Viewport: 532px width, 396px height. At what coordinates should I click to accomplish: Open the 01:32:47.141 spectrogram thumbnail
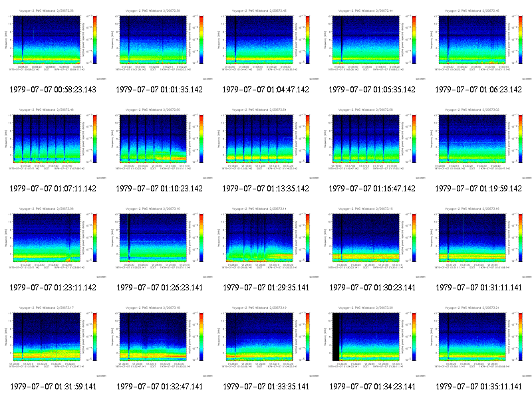coord(160,340)
